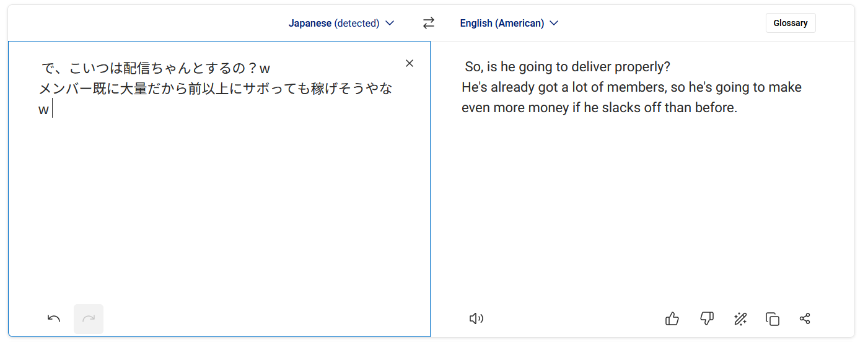Give the translation a thumbs down
The height and width of the screenshot is (342, 868).
(x=706, y=318)
